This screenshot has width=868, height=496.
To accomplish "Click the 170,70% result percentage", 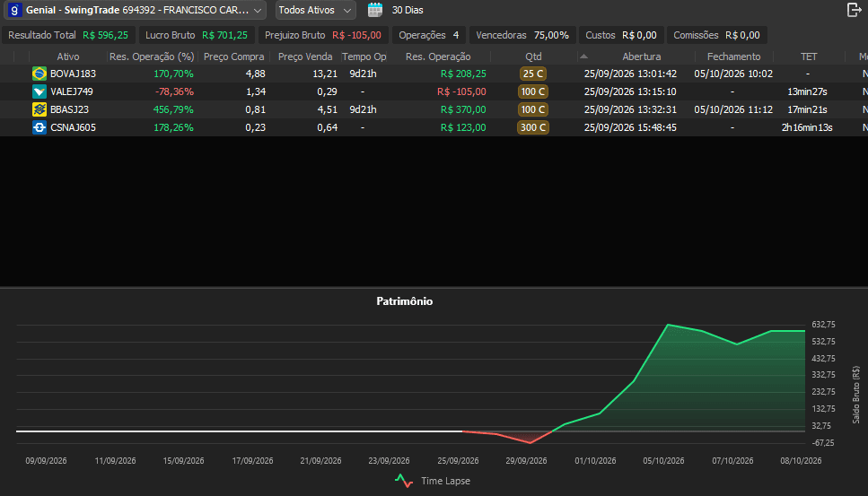I will click(173, 74).
